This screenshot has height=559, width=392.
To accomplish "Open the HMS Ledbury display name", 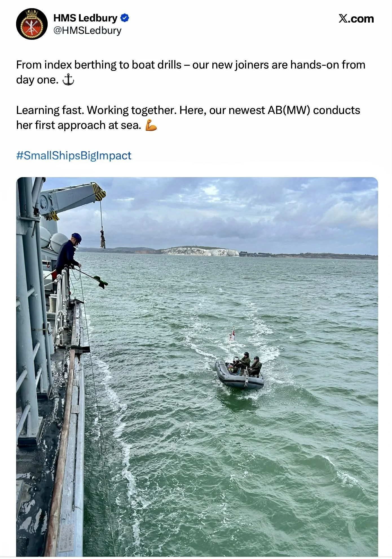I will point(85,18).
